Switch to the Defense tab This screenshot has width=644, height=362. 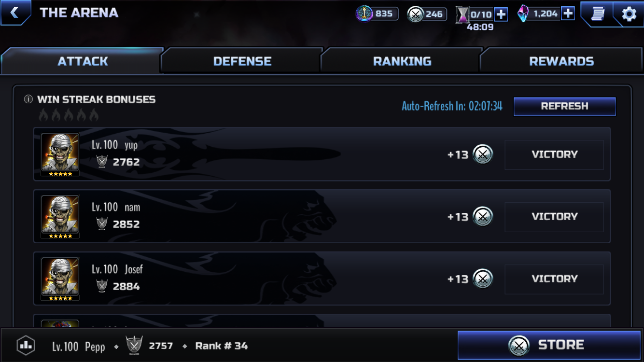click(x=242, y=61)
